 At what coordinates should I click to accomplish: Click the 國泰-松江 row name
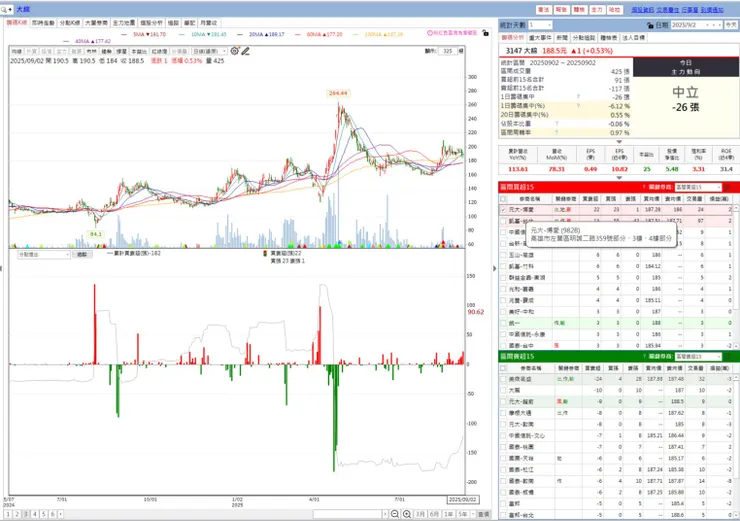[x=521, y=470]
